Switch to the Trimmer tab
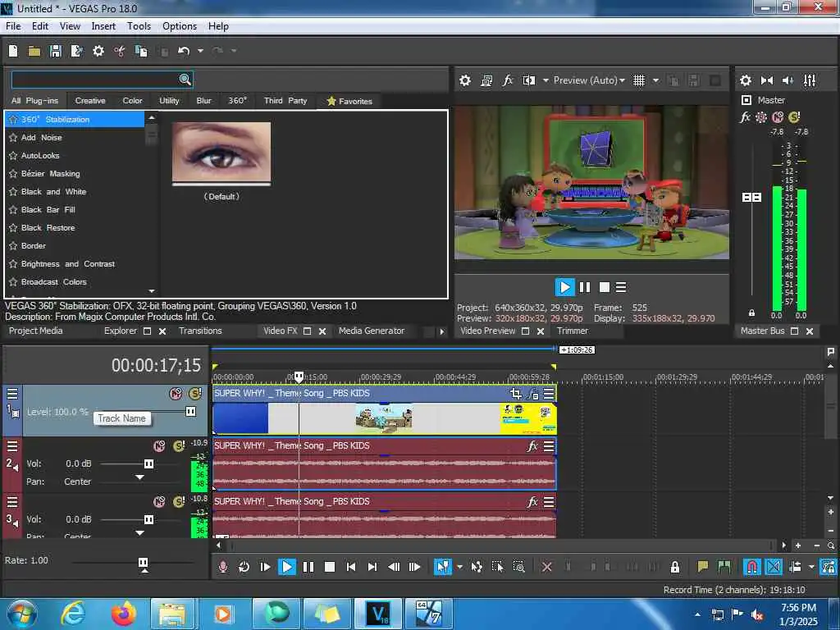 pos(573,331)
